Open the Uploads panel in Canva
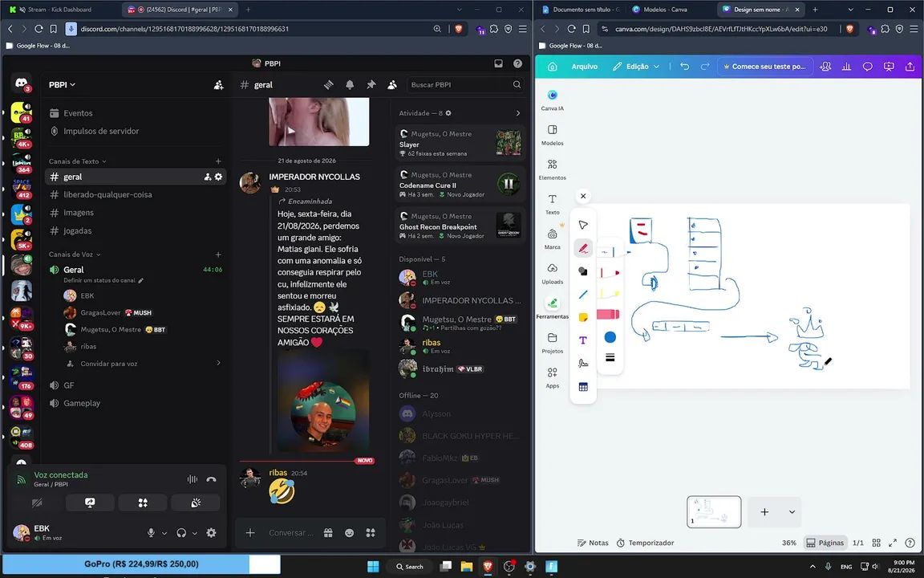The height and width of the screenshot is (578, 924). tap(552, 273)
